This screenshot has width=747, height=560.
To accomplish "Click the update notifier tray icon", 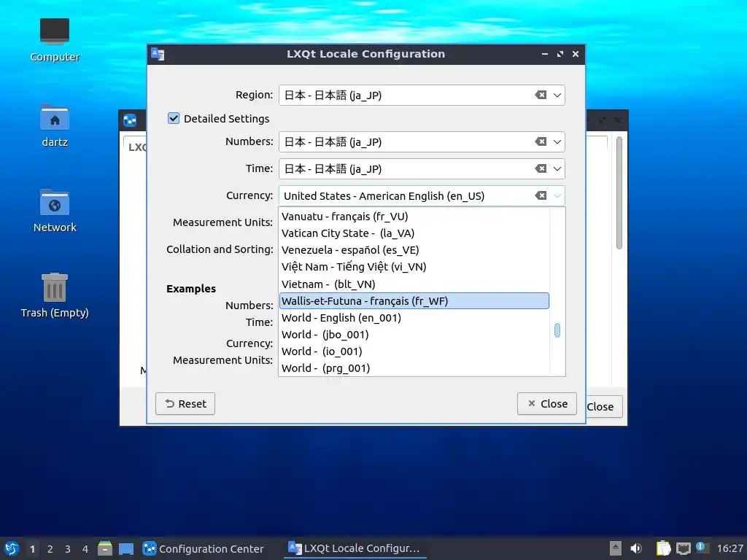I will (701, 548).
